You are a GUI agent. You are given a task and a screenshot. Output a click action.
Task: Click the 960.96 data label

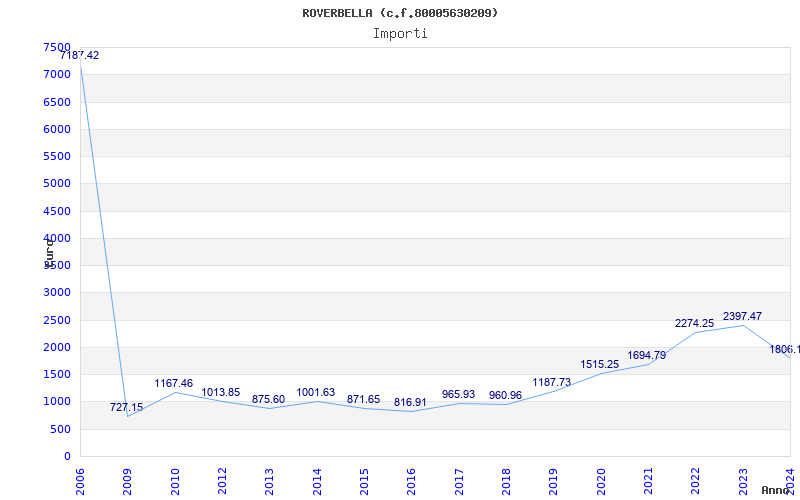click(505, 395)
